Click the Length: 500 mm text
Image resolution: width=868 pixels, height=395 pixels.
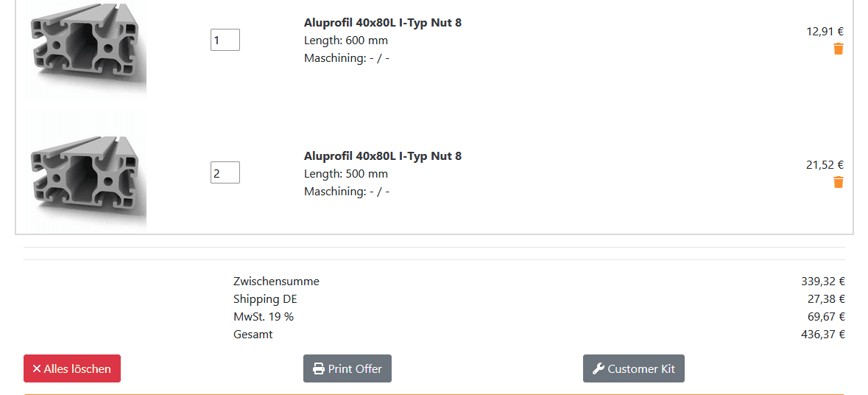point(346,174)
